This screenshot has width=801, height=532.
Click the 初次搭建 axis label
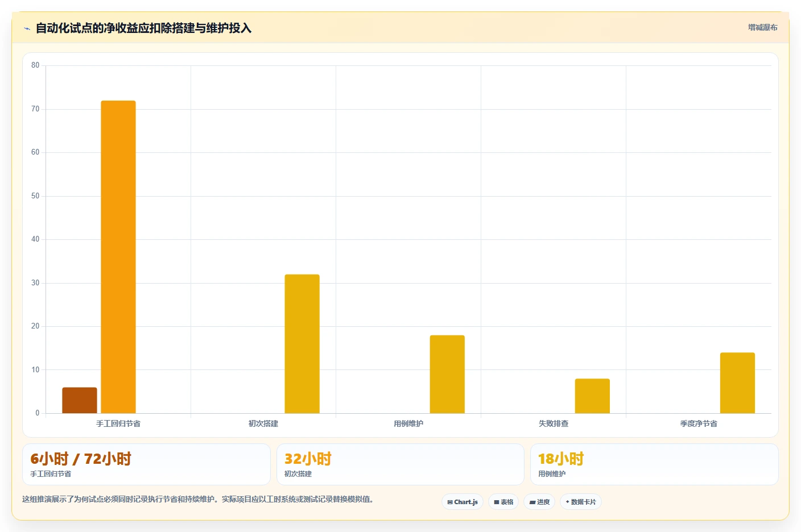[263, 423]
